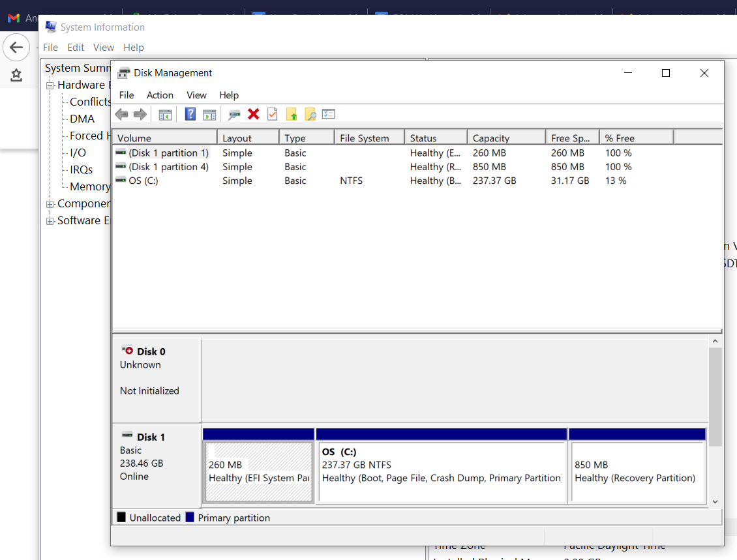737x560 pixels.
Task: Click the checklist settings toolbar icon
Action: pos(329,114)
